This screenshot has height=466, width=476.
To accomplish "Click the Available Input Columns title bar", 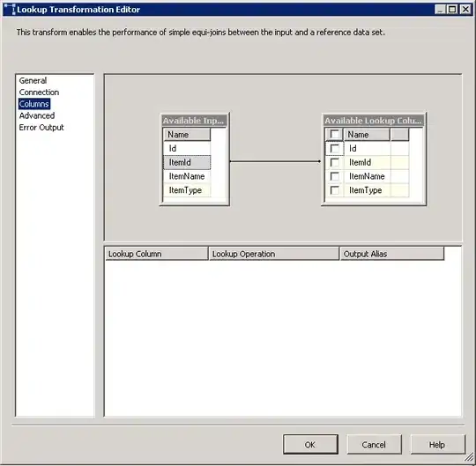I will 194,121.
